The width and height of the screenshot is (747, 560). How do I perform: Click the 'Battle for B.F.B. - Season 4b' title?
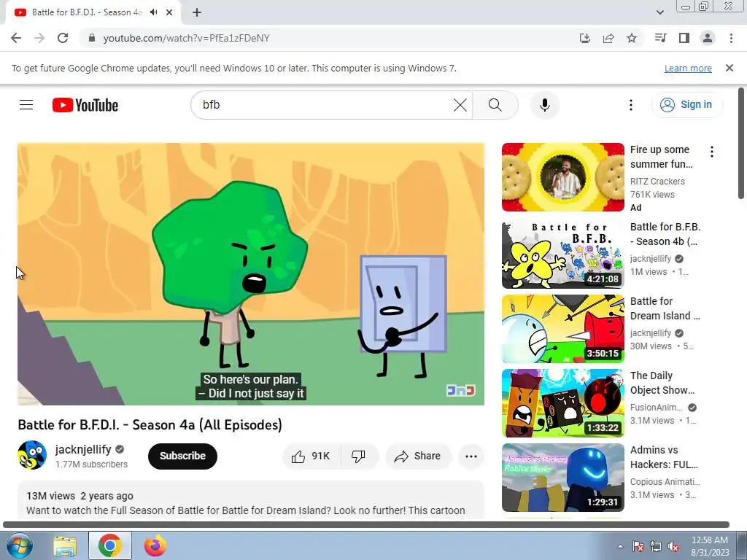click(x=665, y=234)
